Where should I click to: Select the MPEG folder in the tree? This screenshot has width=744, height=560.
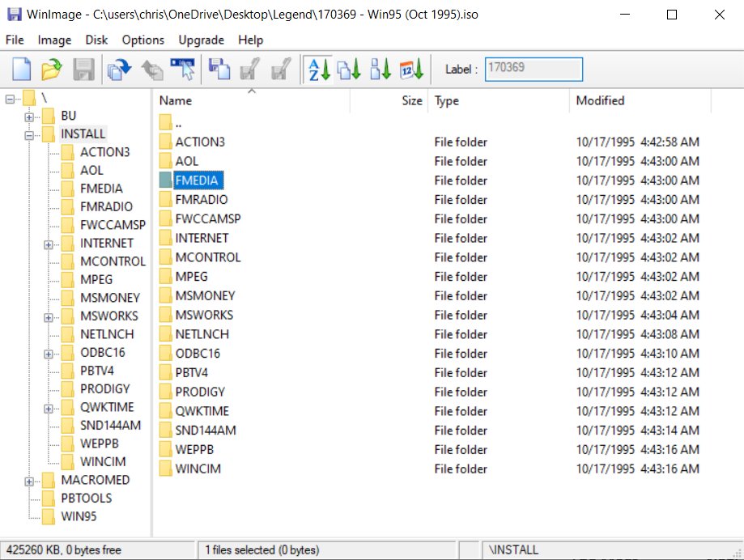click(x=96, y=279)
